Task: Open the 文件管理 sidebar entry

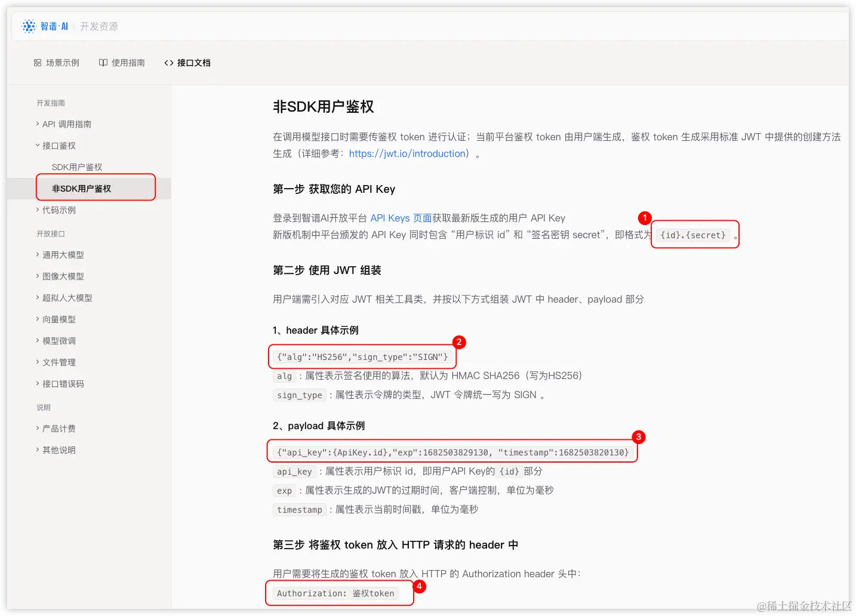Action: pyautogui.click(x=59, y=362)
